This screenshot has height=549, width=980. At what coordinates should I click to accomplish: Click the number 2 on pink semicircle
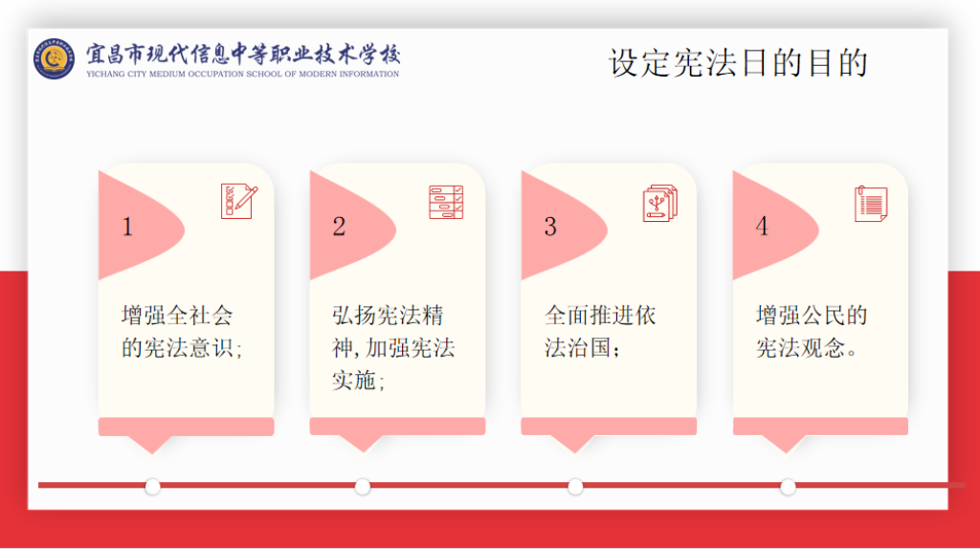coord(339,227)
